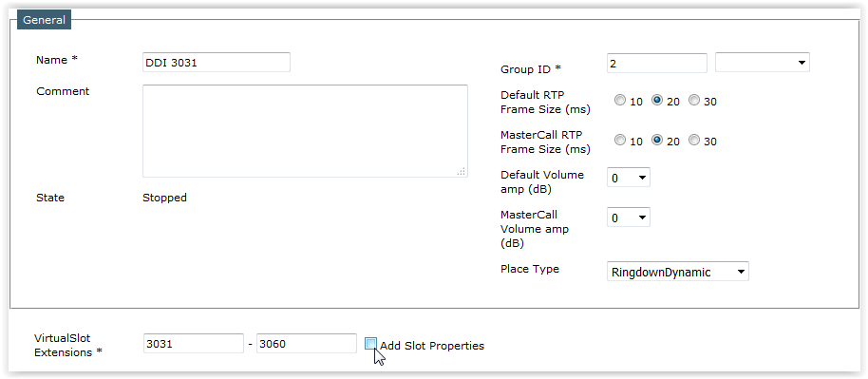Open the empty dropdown beside Group ID
The height and width of the screenshot is (379, 868).
click(x=763, y=63)
